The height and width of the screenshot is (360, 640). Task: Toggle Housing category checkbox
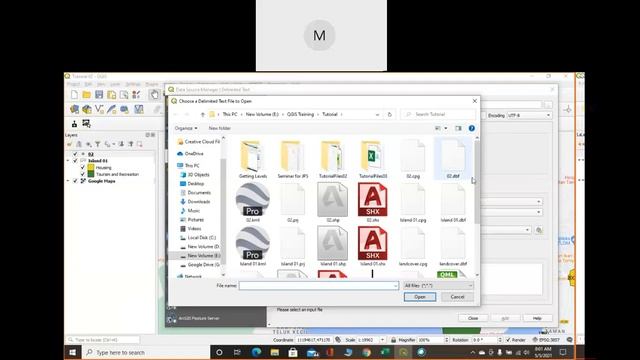click(x=83, y=167)
